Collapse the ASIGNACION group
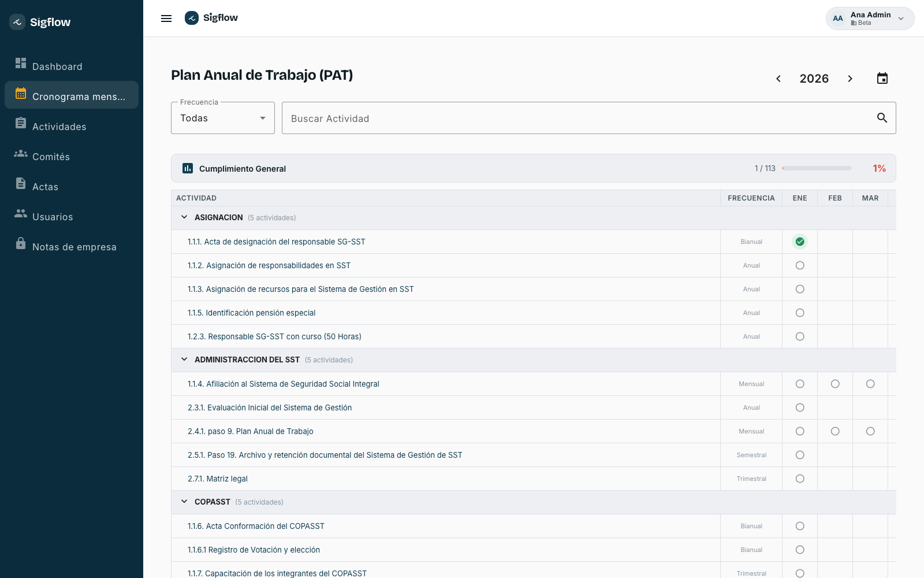 [184, 217]
